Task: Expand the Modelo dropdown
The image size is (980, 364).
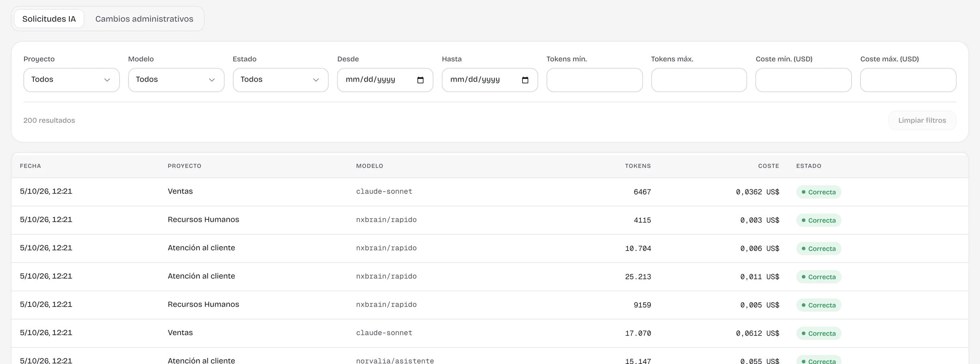Action: tap(176, 80)
